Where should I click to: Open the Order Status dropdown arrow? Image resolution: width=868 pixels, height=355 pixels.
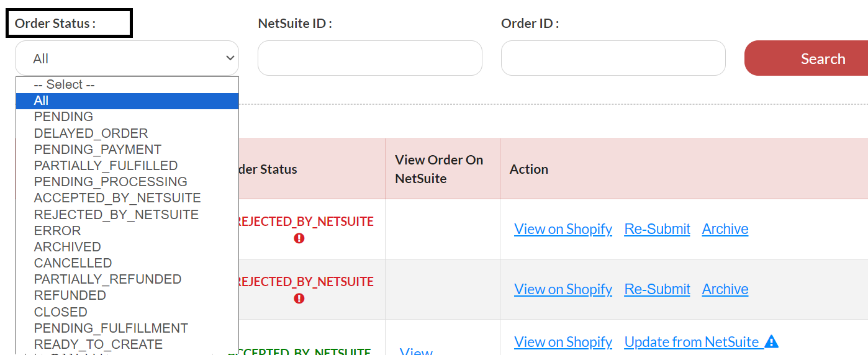point(230,58)
